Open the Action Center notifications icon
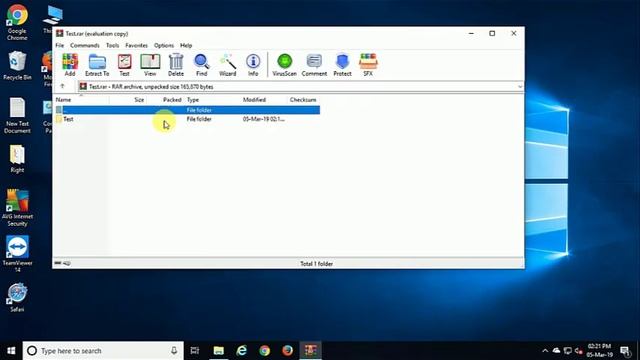 click(625, 351)
